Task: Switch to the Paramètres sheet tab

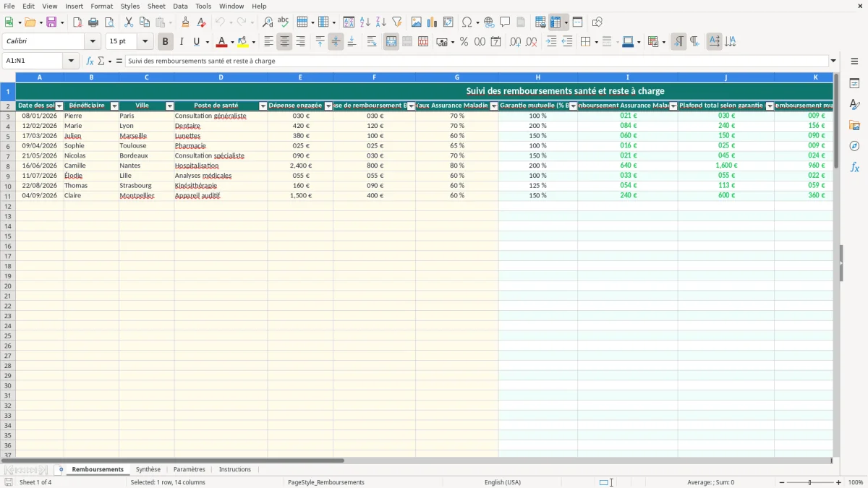Action: [x=190, y=470]
